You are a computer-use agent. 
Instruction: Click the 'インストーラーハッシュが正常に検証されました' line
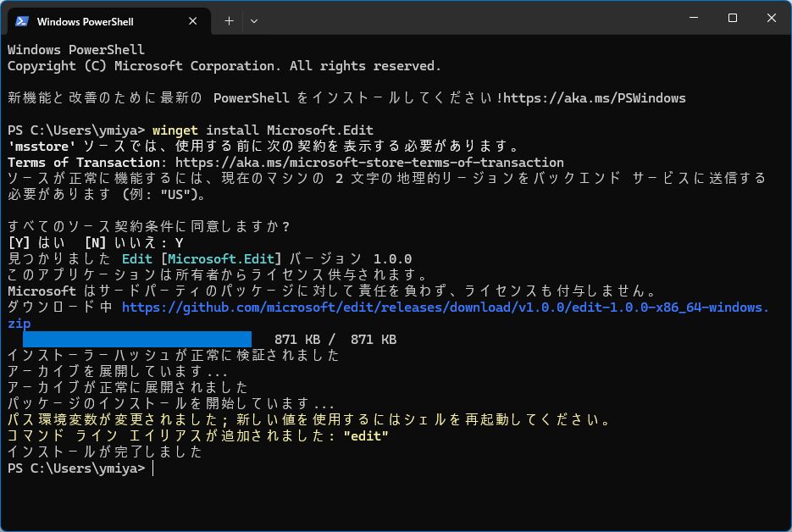pyautogui.click(x=174, y=356)
